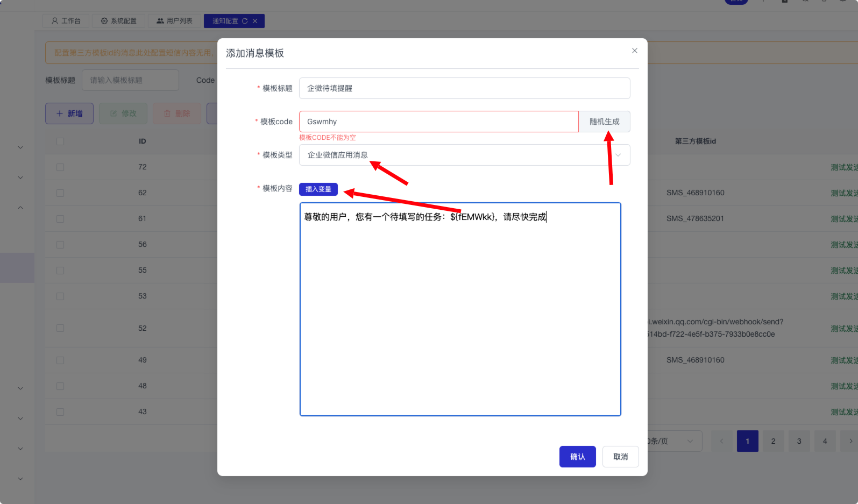Open the 模板类型 dropdown showing 企业微信应用消息
Viewport: 858px width, 504px height.
[465, 155]
